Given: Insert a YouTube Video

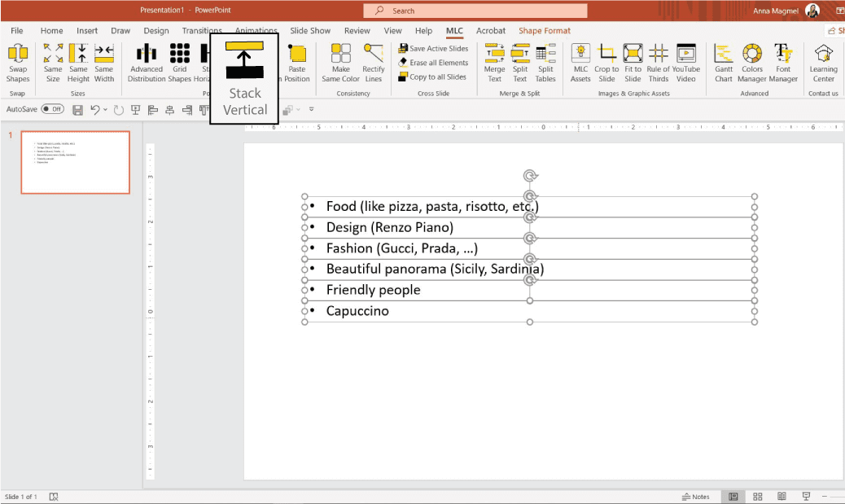Looking at the screenshot, I should point(685,61).
